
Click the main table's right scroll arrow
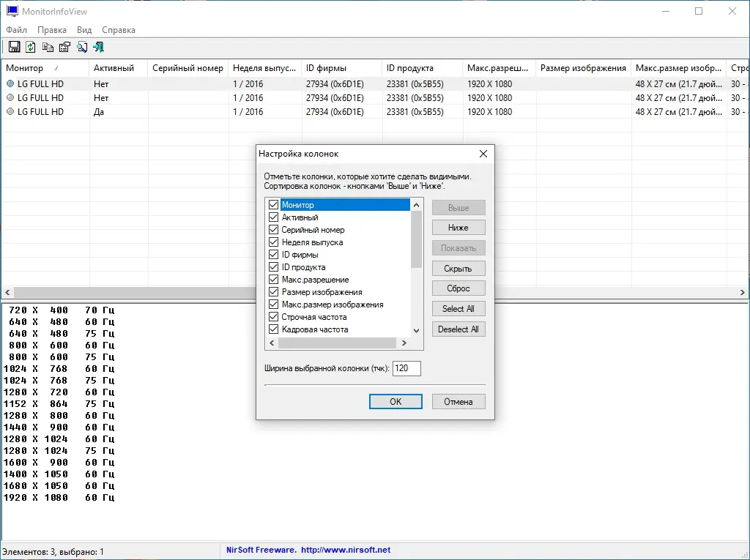coord(743,292)
